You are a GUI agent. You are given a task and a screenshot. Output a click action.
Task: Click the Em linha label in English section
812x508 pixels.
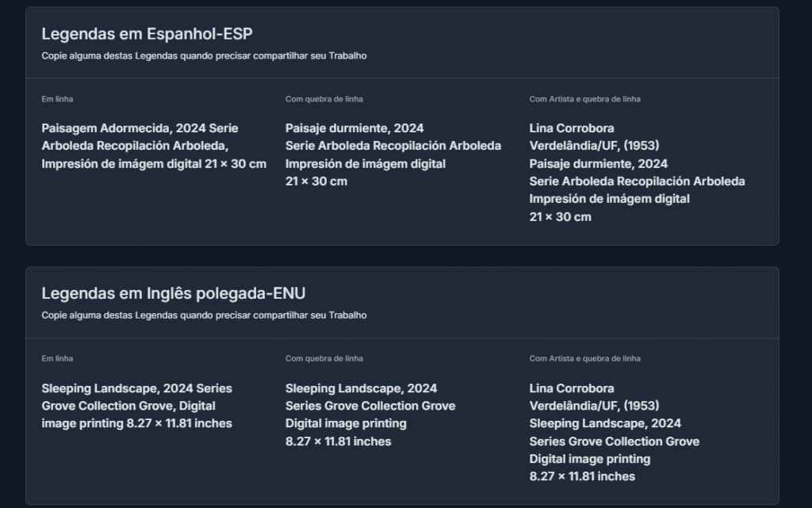pyautogui.click(x=57, y=358)
